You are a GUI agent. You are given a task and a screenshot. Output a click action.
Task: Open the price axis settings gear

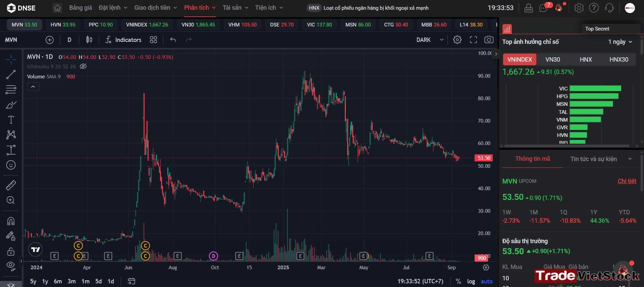tap(486, 268)
